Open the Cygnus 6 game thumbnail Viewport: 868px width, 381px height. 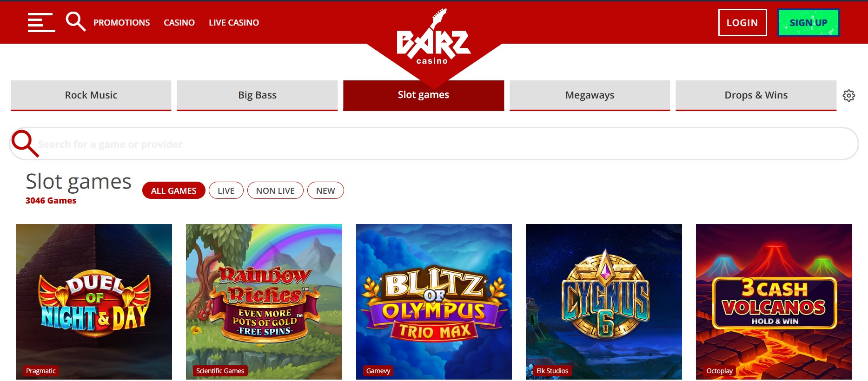604,302
